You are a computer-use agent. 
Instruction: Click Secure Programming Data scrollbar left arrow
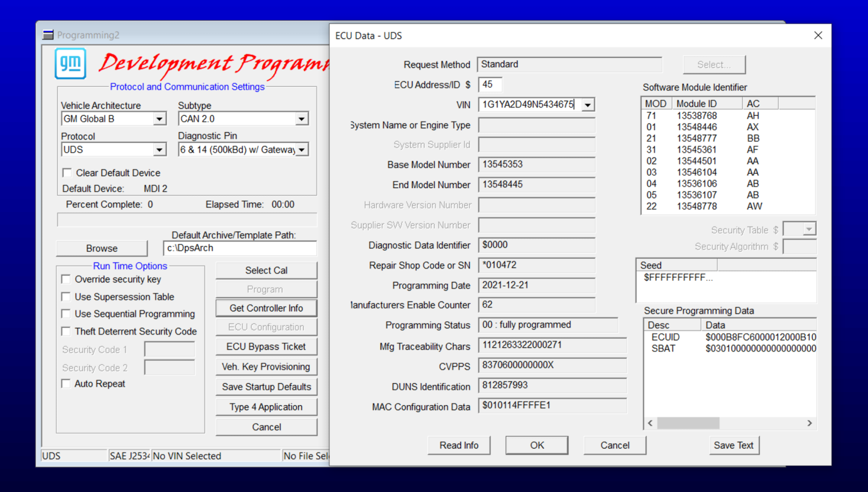click(x=650, y=423)
